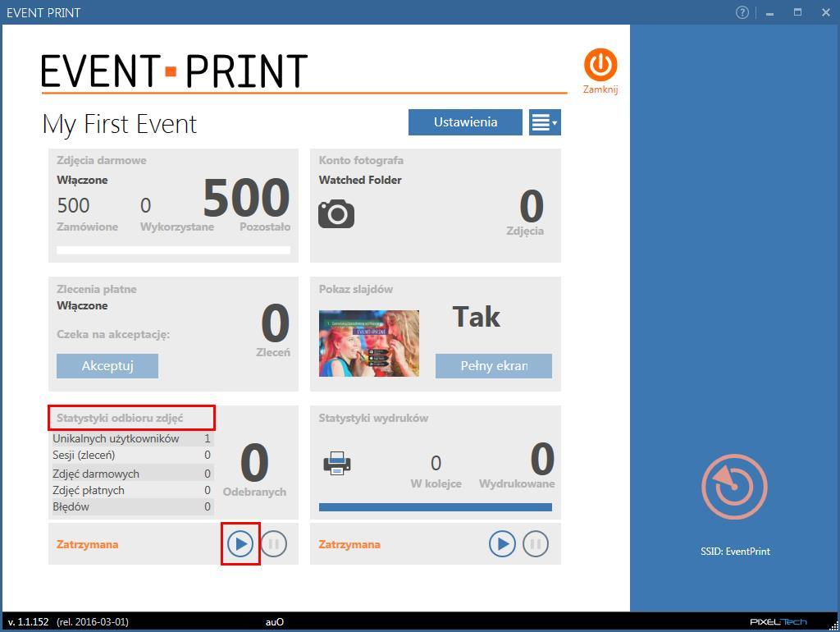This screenshot has width=840, height=632.
Task: Click the PixelTech logo in status bar
Action: [778, 622]
